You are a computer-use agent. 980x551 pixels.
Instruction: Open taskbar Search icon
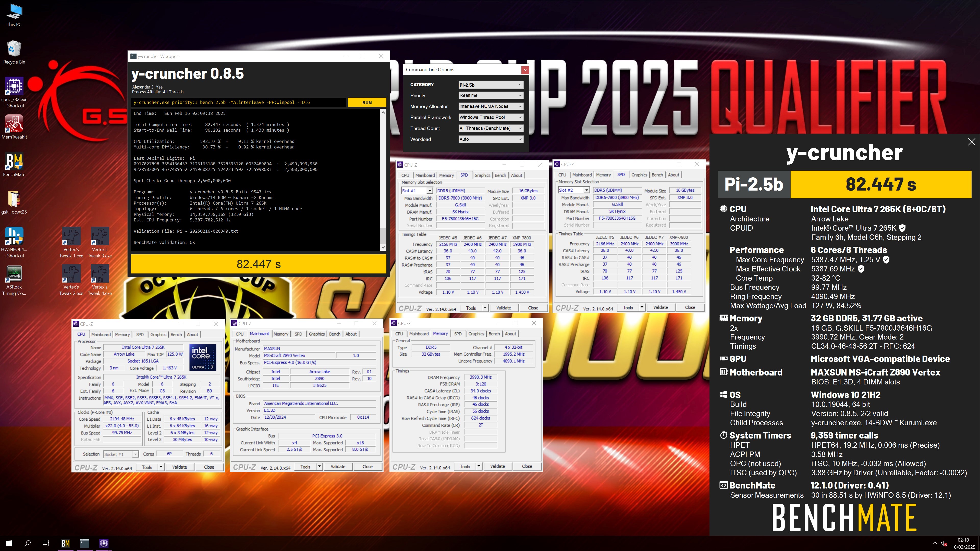(27, 543)
